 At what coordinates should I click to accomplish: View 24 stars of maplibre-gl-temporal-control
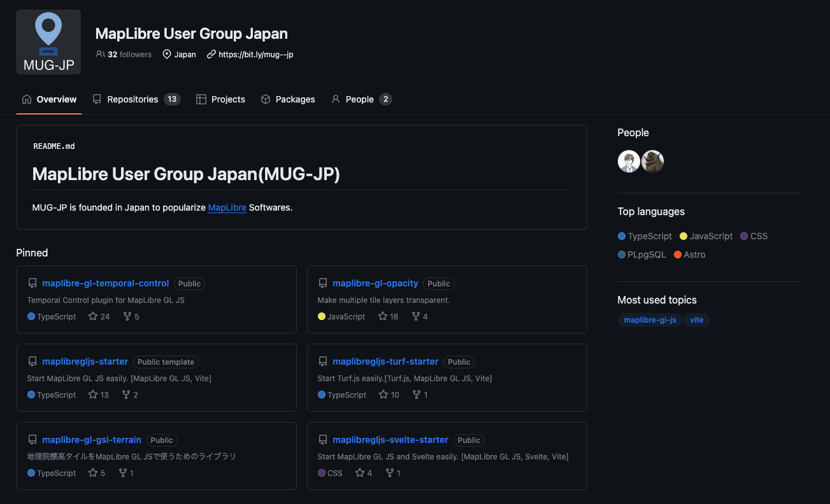pos(99,316)
